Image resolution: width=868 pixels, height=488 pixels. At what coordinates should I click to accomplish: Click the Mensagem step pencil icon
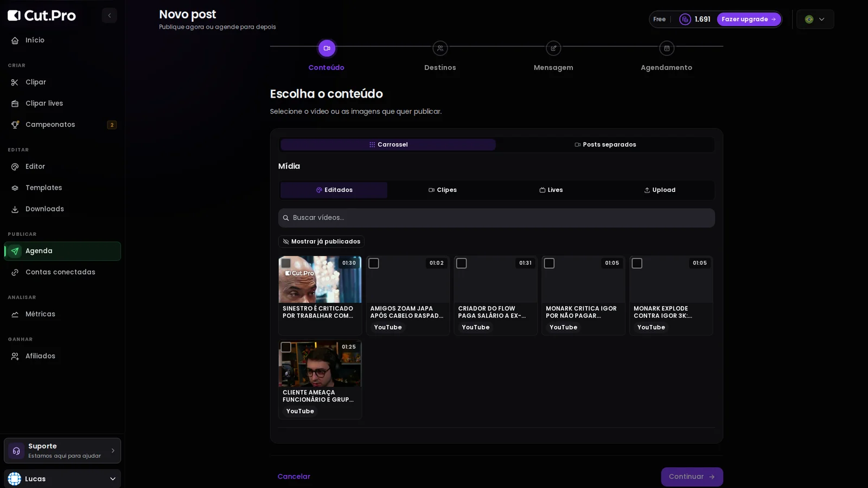pyautogui.click(x=553, y=48)
